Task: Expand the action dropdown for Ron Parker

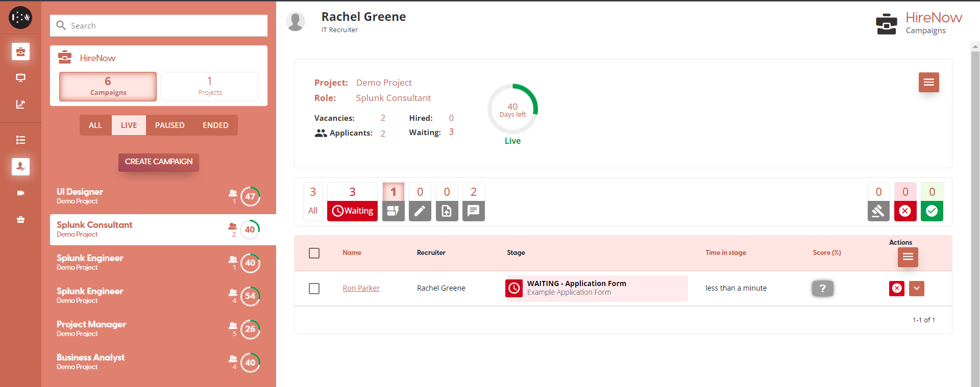Action: click(917, 289)
